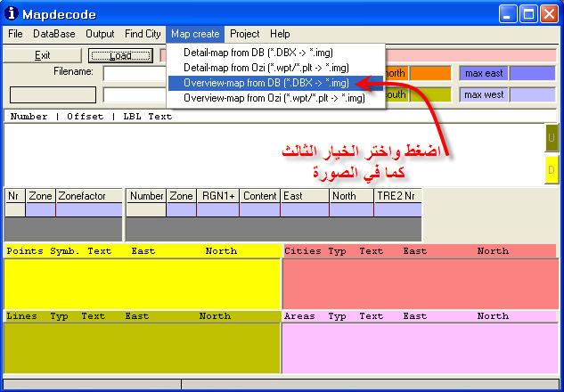Click the Zonefactor column header
564x392 pixels.
click(x=89, y=196)
